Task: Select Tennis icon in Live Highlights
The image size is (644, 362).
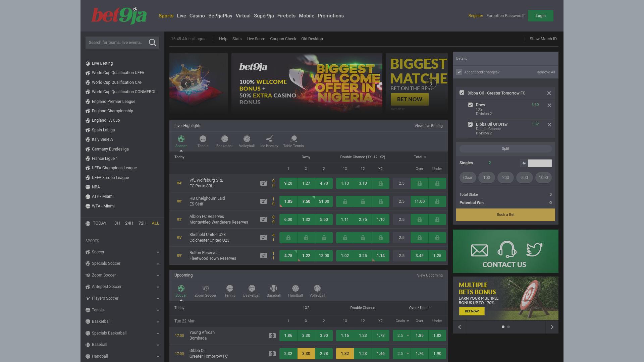Action: pos(203,139)
